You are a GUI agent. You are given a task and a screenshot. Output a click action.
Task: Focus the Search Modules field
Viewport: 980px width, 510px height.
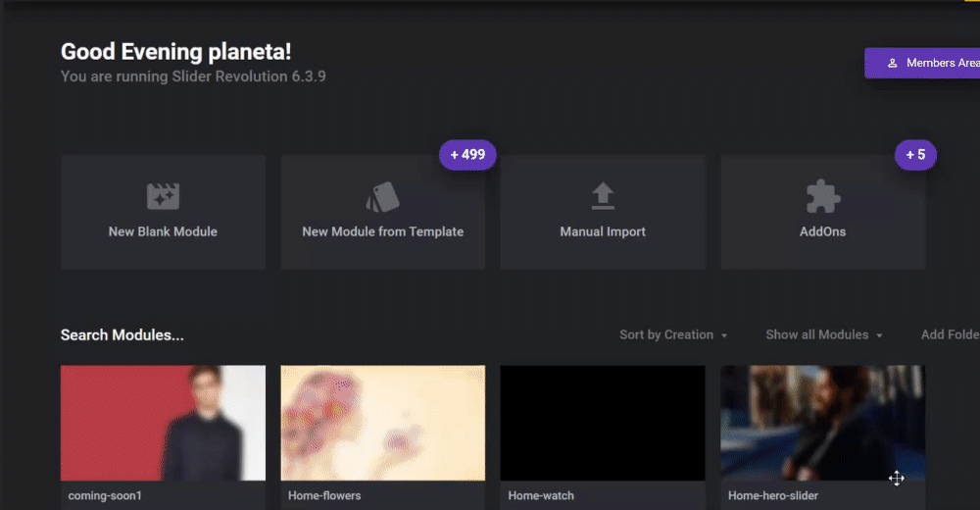tap(122, 334)
